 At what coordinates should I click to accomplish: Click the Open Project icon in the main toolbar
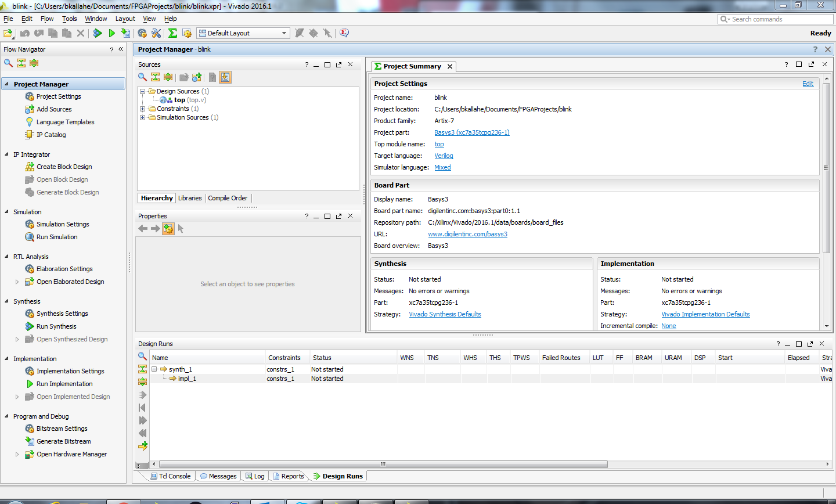coord(8,33)
